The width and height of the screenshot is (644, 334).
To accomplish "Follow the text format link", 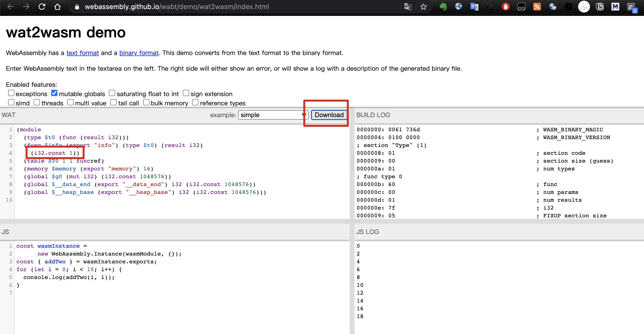I will click(x=82, y=53).
